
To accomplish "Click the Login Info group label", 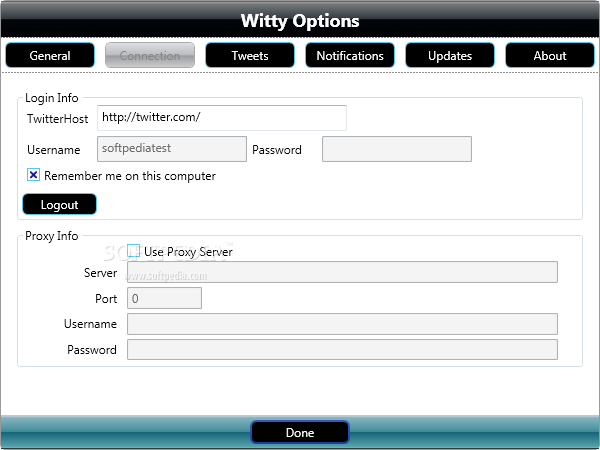I will [x=52, y=98].
